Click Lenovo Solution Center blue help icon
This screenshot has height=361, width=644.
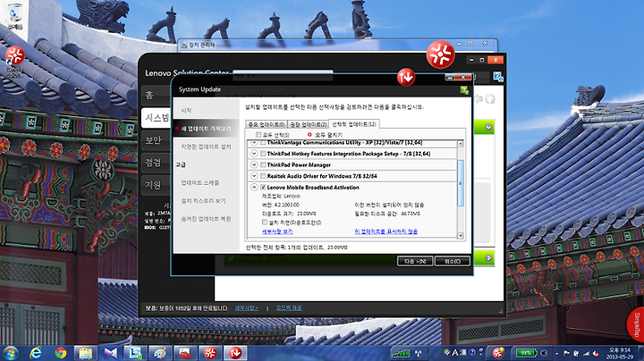point(498,76)
